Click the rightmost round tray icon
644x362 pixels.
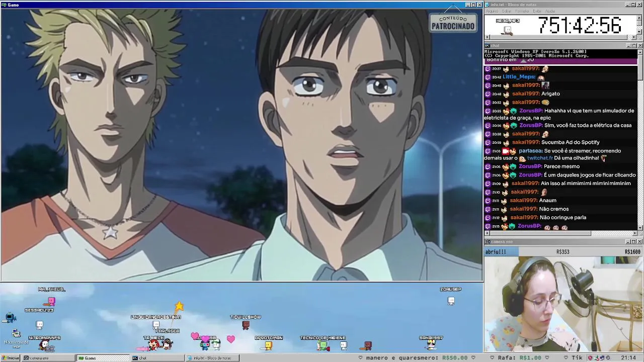tap(608, 357)
